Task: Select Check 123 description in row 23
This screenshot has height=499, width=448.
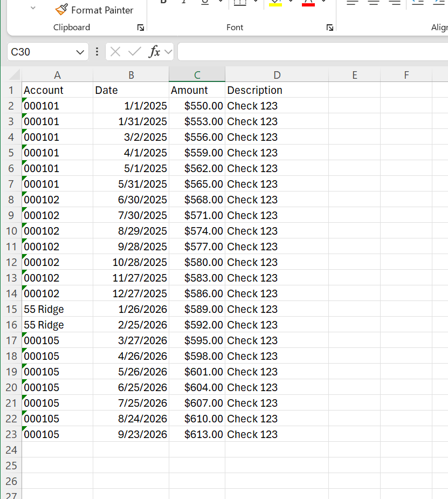Action: [x=277, y=434]
